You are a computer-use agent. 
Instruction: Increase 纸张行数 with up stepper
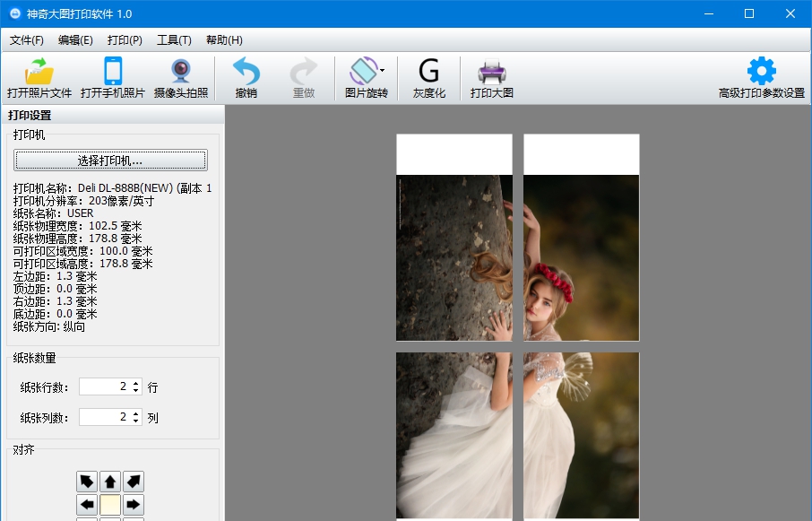[x=136, y=383]
